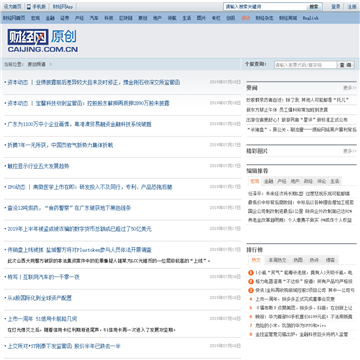Open the English nav item
360x360 pixels.
[x=310, y=18]
